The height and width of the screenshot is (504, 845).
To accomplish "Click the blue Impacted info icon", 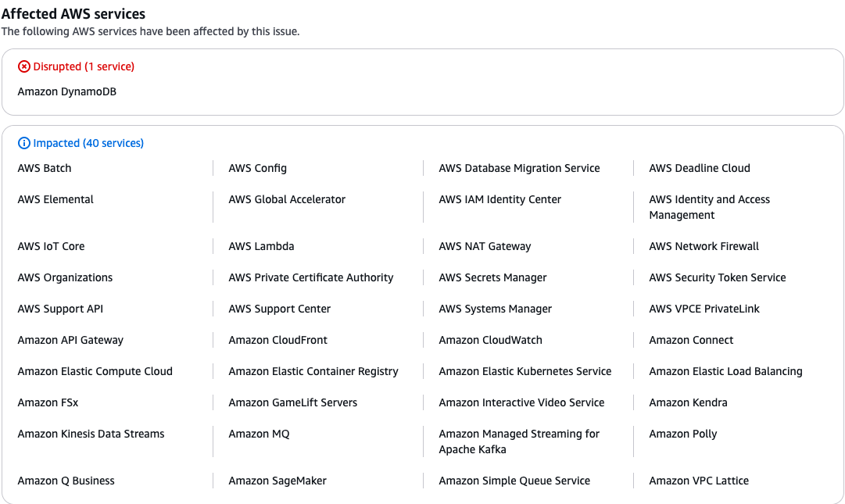I will point(23,144).
